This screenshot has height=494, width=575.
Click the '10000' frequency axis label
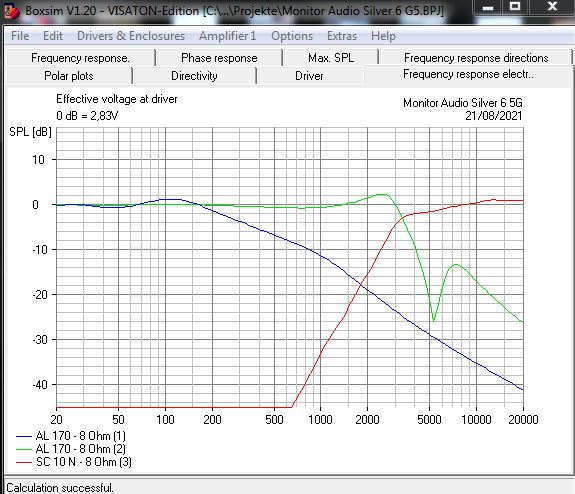tap(476, 420)
